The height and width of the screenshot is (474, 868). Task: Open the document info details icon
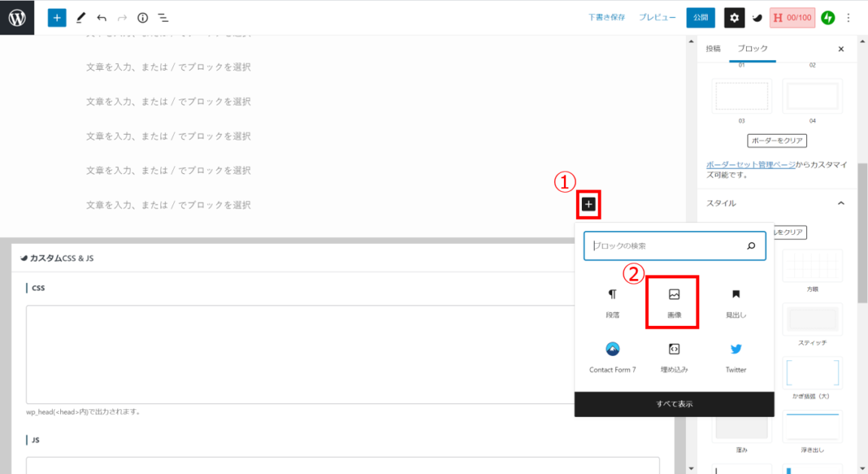(143, 18)
